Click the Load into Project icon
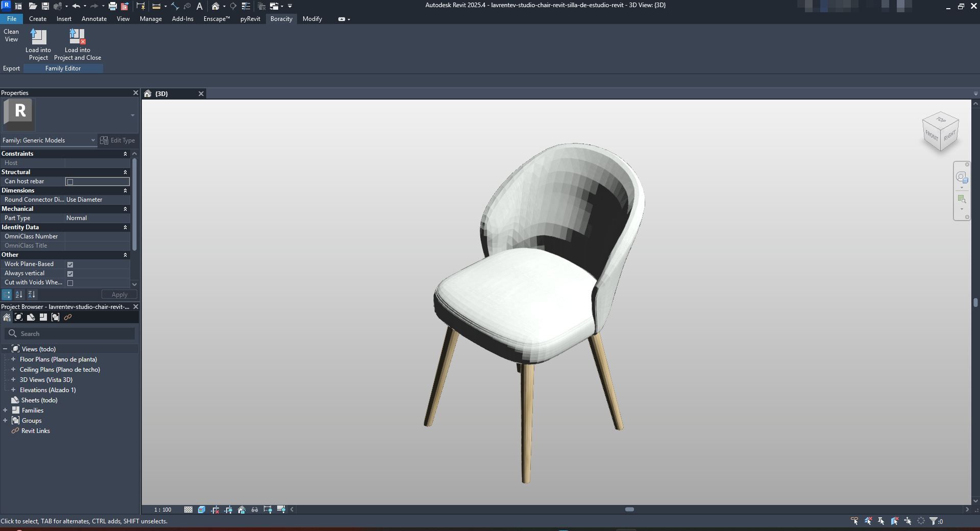980x531 pixels. pos(38,36)
